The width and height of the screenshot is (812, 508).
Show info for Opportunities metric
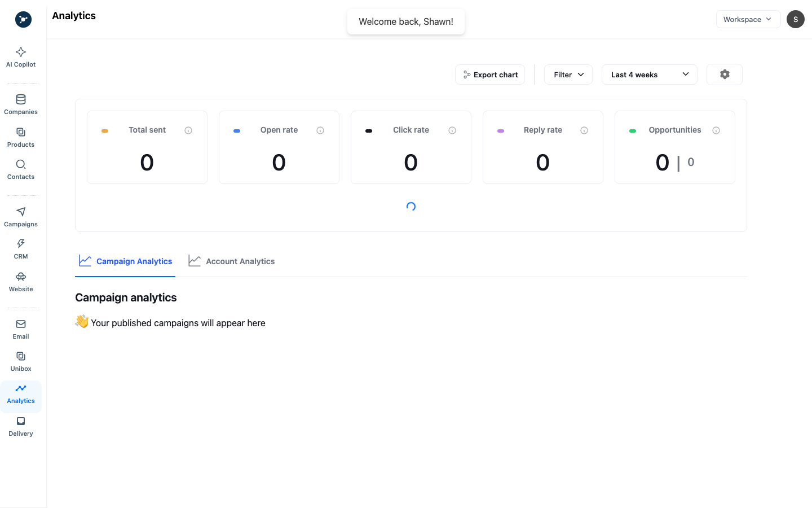pyautogui.click(x=716, y=130)
